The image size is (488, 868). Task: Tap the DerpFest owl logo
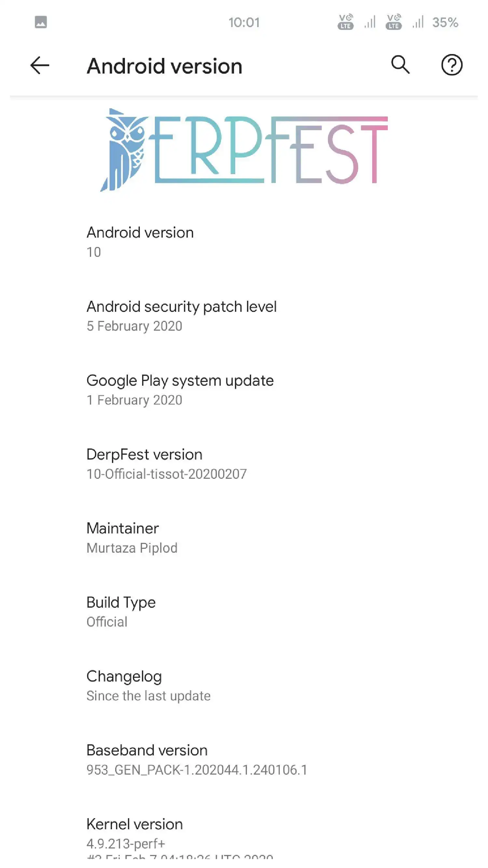[124, 150]
